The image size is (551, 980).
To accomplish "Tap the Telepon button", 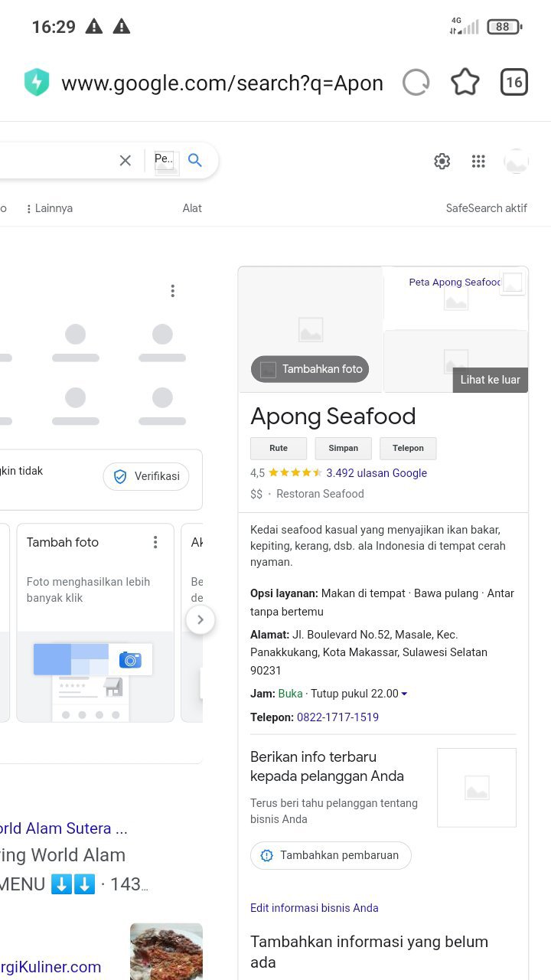I will click(408, 448).
